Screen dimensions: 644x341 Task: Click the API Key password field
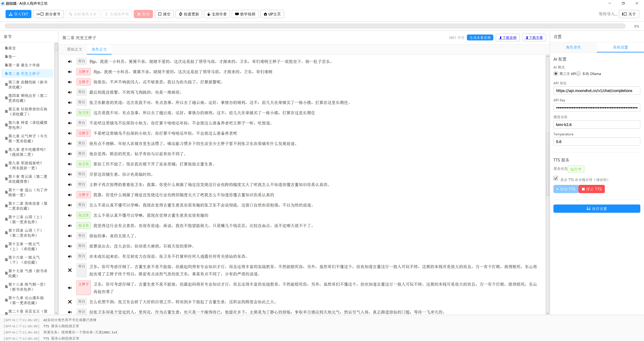pos(597,108)
